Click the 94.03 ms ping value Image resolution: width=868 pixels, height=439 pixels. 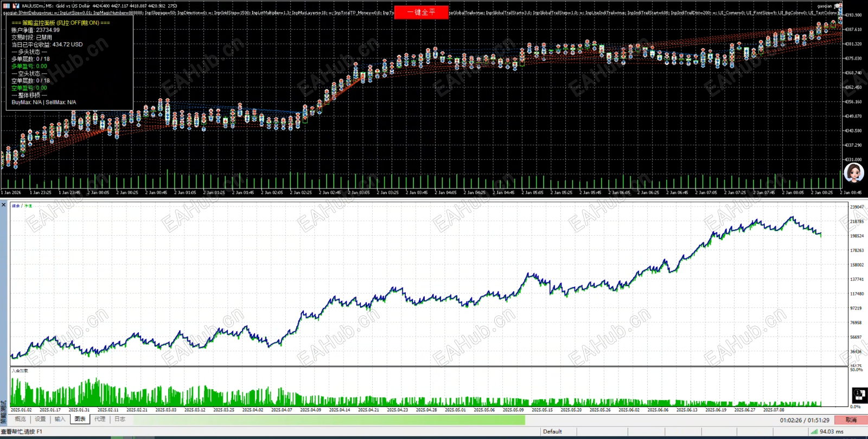pyautogui.click(x=832, y=431)
